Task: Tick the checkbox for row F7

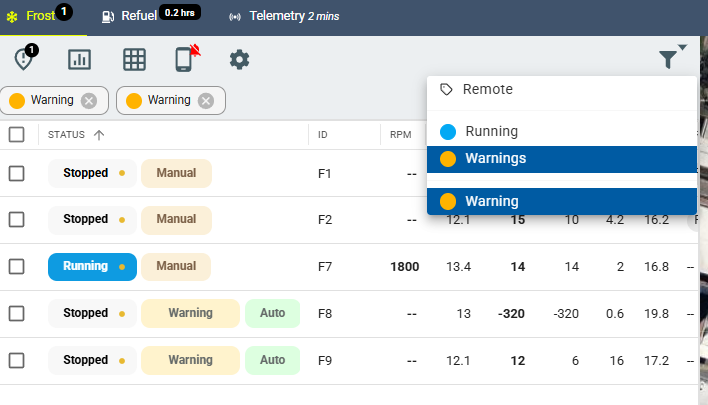Action: tap(16, 267)
